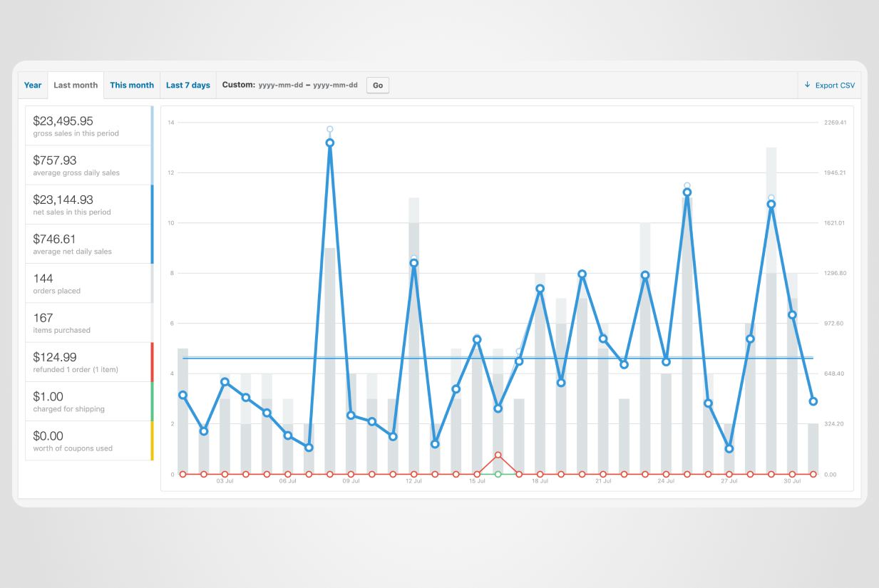Toggle the gross sales in this period legend
Image resolution: width=879 pixels, height=588 pixels.
pos(88,126)
